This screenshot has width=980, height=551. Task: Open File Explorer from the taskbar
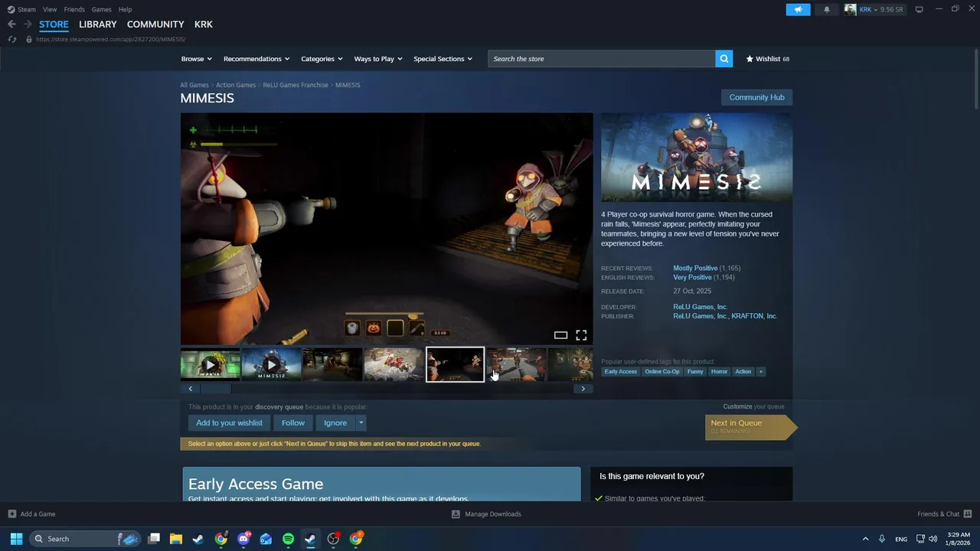click(175, 539)
